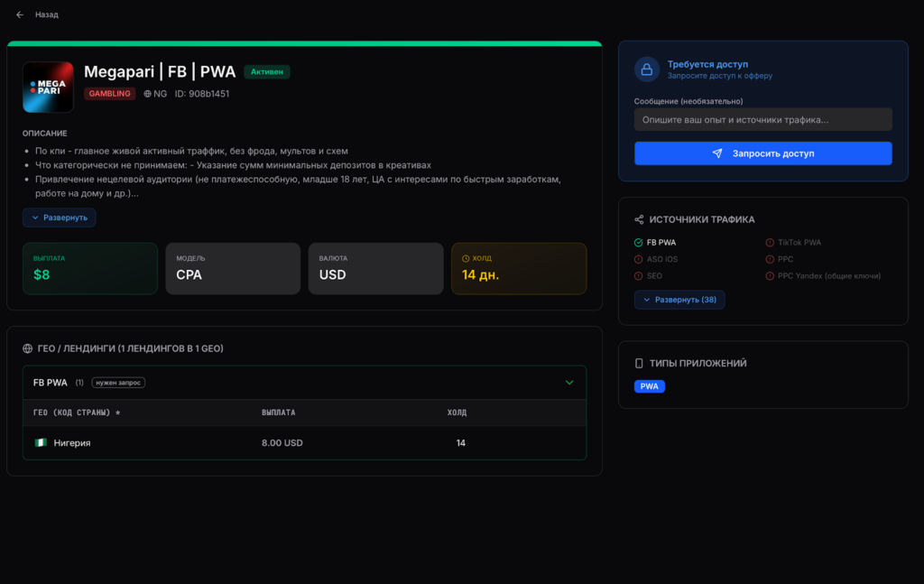
Task: Click the Гео (код страны) column header
Action: (x=77, y=413)
